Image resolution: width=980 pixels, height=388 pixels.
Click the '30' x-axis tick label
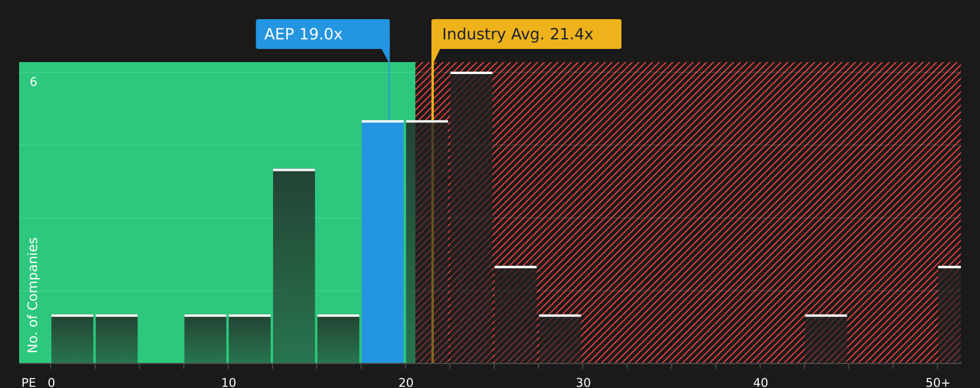click(x=583, y=383)
